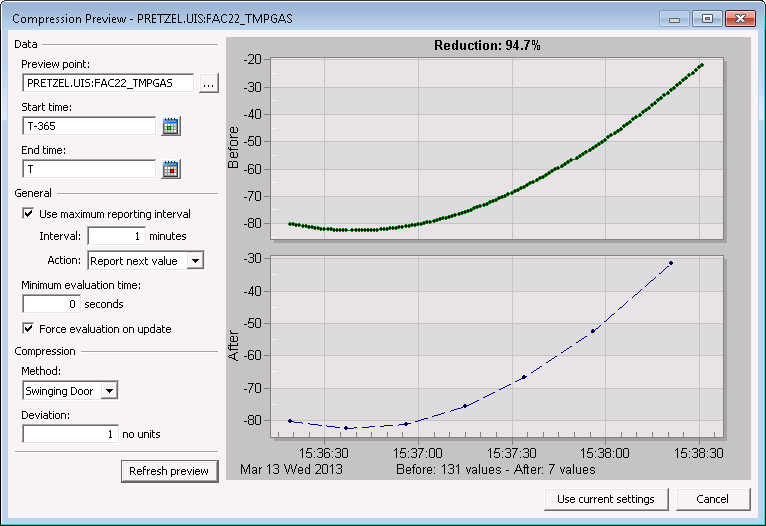
Task: Click the Refresh preview button
Action: click(x=169, y=471)
